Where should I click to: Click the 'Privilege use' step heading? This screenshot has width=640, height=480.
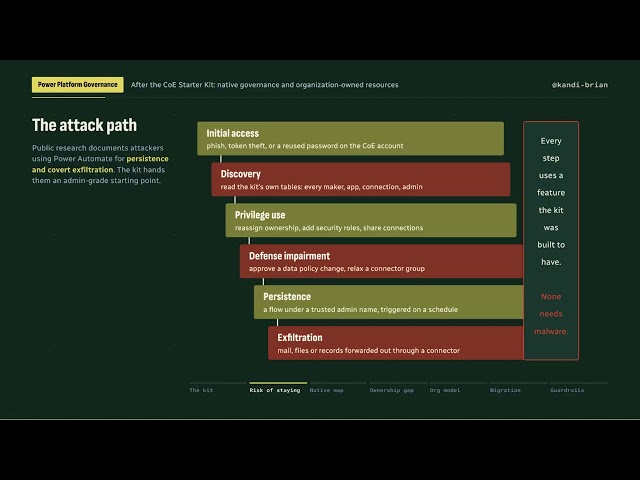click(x=260, y=215)
